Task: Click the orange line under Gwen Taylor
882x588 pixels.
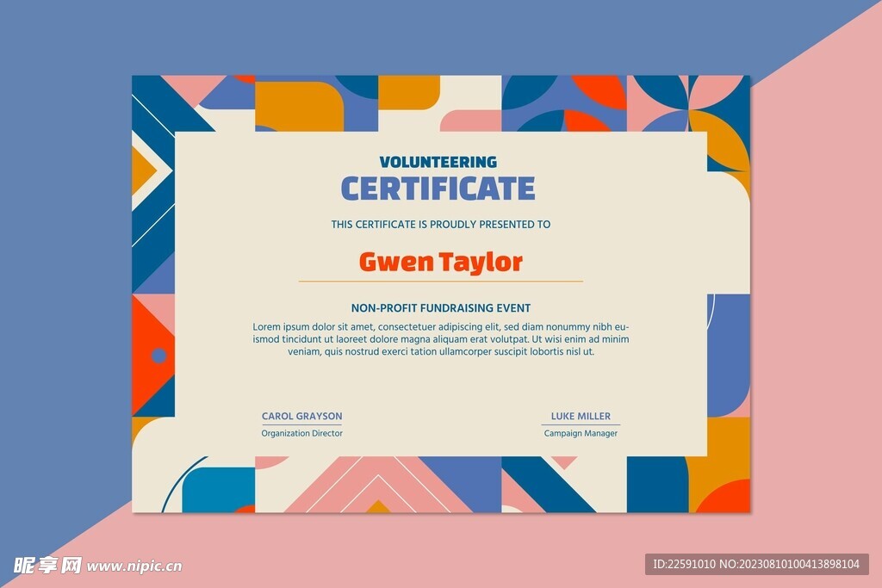Action: click(440, 282)
